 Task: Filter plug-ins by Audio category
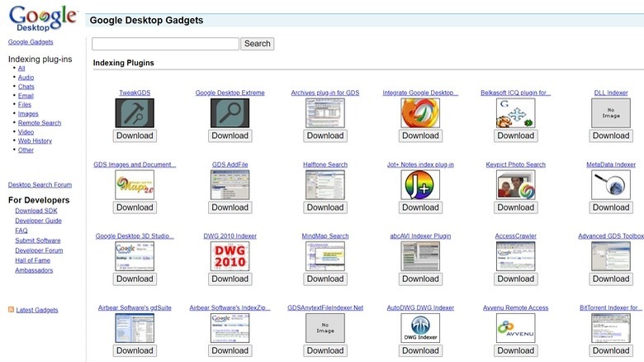click(x=26, y=78)
